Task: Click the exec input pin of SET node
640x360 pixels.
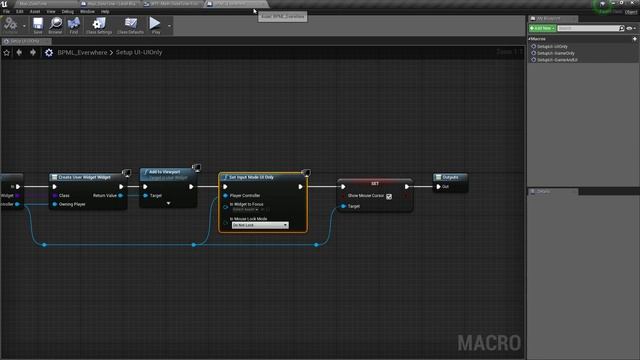Action: (343, 187)
